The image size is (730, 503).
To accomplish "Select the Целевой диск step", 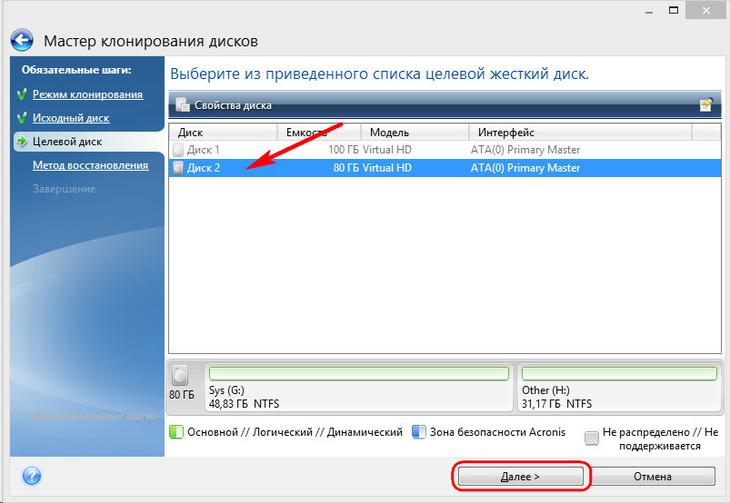I will tap(67, 142).
